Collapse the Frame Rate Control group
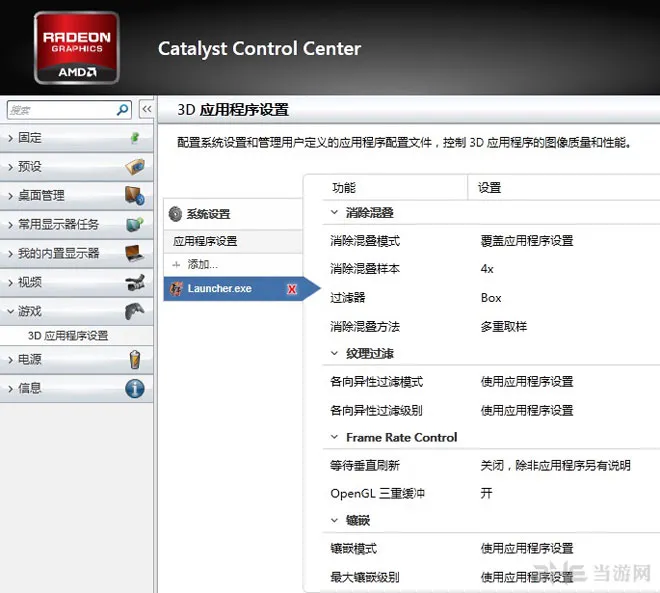The image size is (660, 593). (x=334, y=437)
